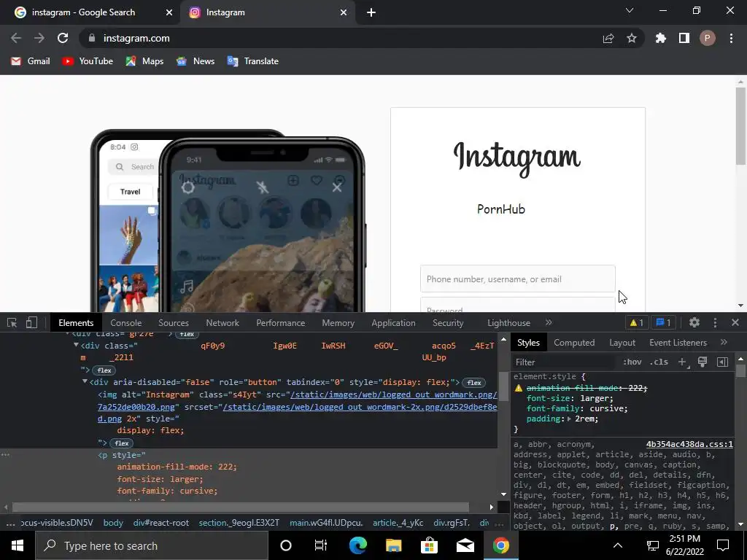This screenshot has height=560, width=747.
Task: Close the DevTools panel
Action: (735, 322)
